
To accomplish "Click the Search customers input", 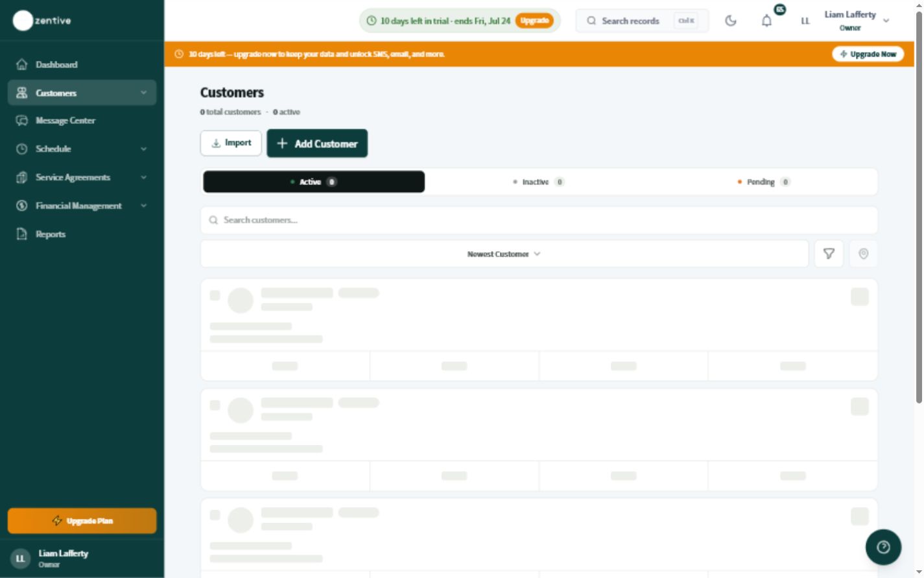I will (539, 220).
